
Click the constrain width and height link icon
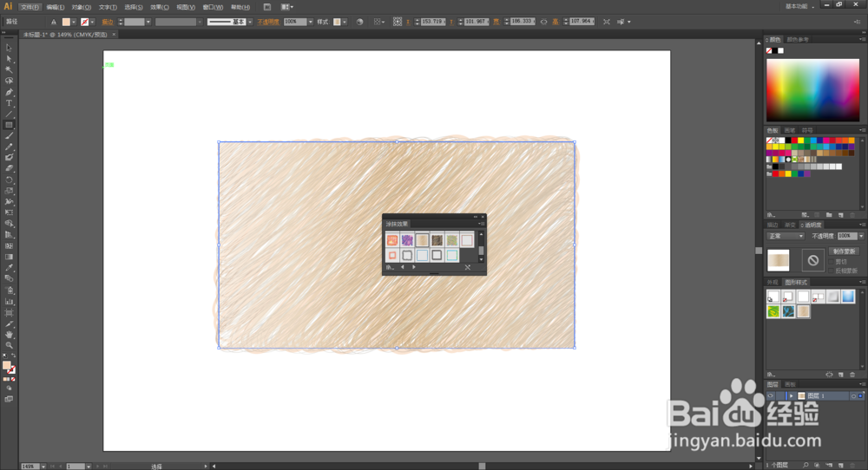pyautogui.click(x=543, y=23)
